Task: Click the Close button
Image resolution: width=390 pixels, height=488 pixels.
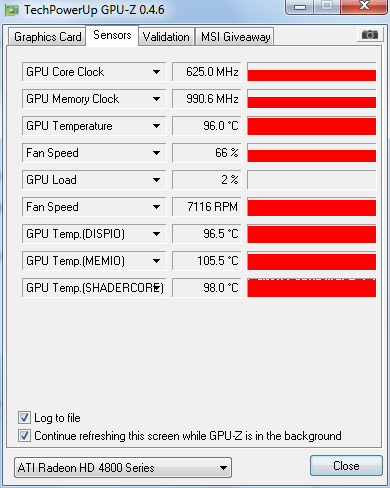Action: coord(346,466)
